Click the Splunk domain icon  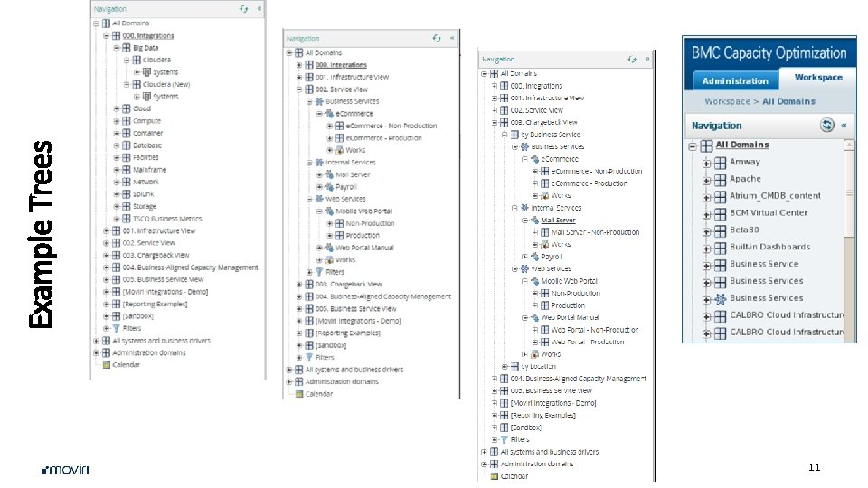pos(127,193)
